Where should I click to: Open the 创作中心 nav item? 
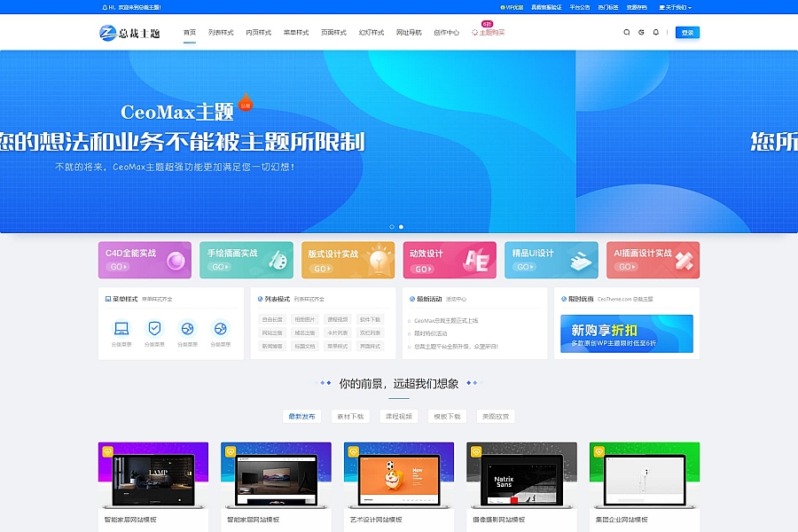[446, 32]
